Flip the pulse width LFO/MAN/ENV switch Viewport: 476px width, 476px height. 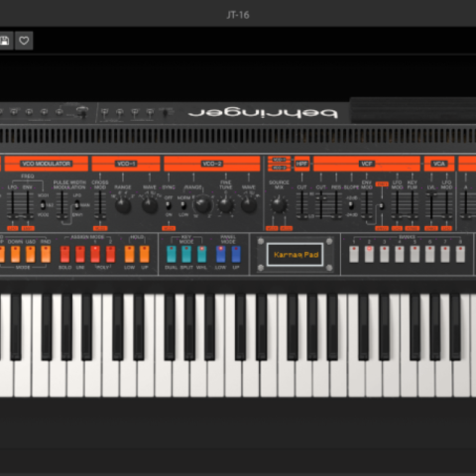(x=77, y=205)
